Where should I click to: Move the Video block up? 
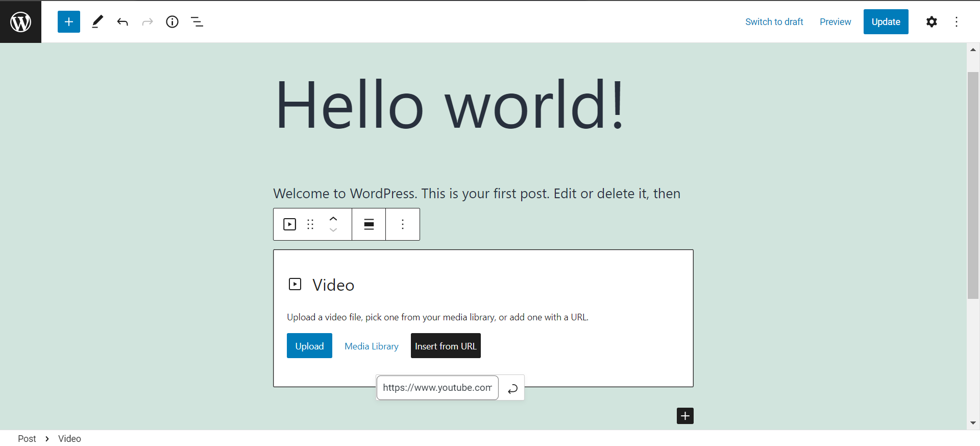click(333, 218)
